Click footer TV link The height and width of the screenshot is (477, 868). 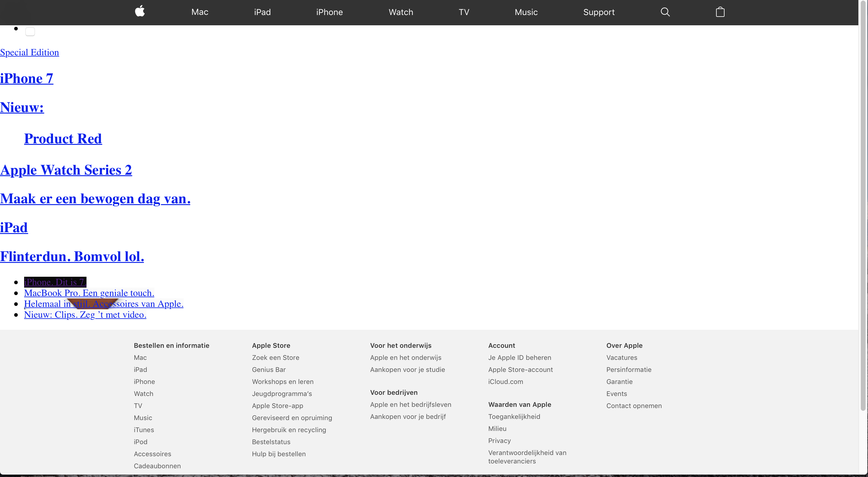pyautogui.click(x=138, y=406)
